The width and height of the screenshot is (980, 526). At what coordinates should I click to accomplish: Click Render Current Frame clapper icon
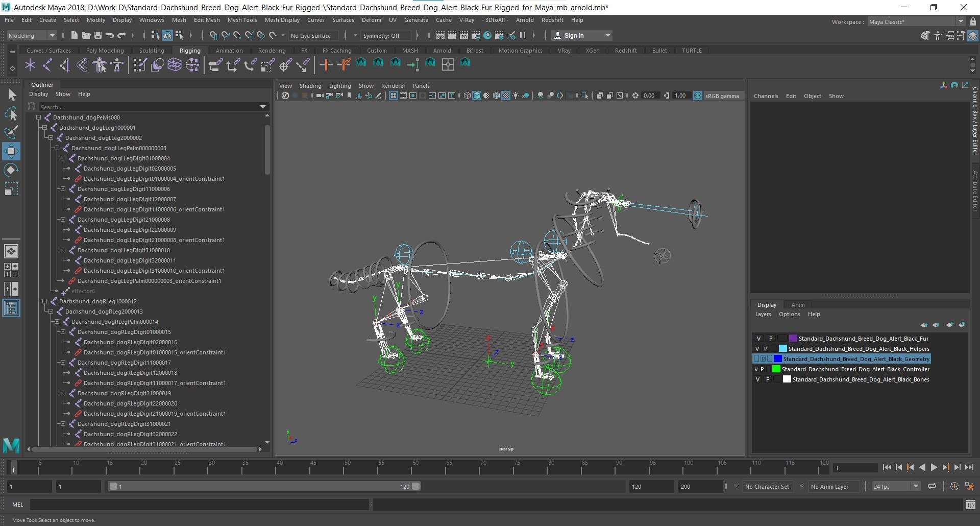point(452,35)
